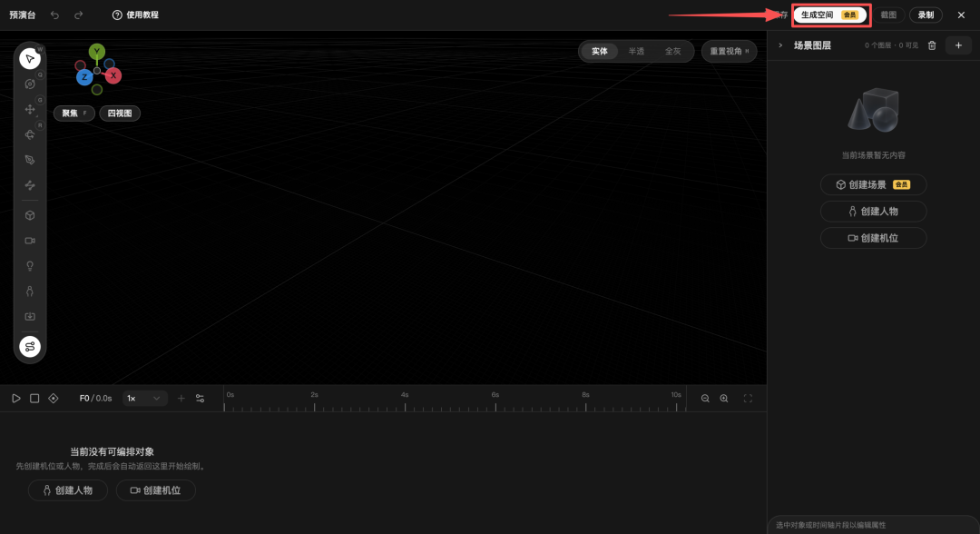Click the 截图 screenshot button

point(888,15)
